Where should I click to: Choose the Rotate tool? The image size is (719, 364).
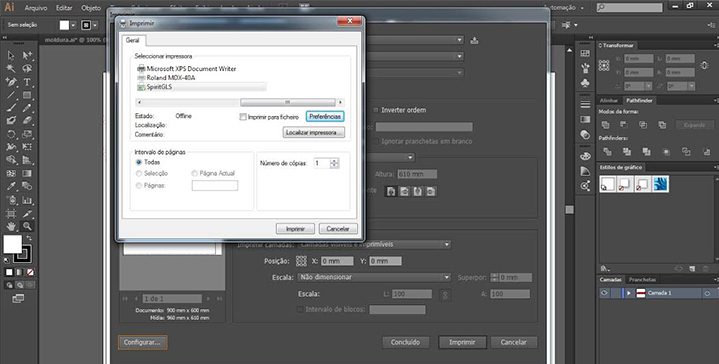11,134
